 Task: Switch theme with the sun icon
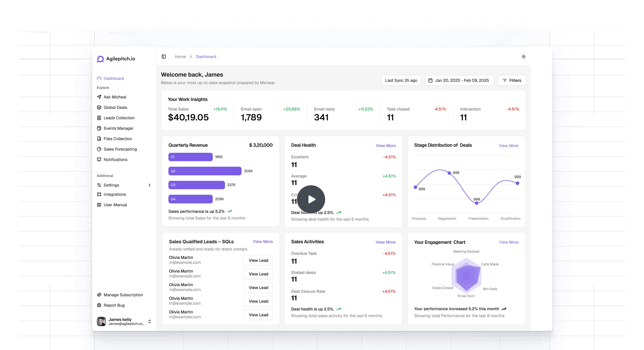click(x=523, y=57)
